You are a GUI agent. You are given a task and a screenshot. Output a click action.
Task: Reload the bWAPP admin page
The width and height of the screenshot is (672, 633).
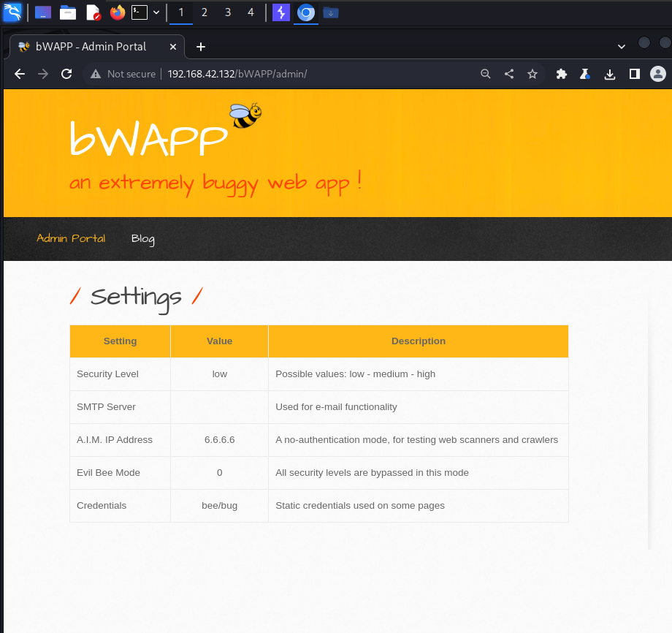coord(66,74)
